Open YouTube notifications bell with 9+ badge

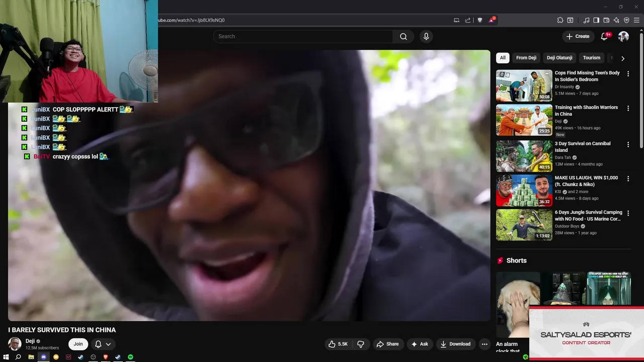pos(605,36)
